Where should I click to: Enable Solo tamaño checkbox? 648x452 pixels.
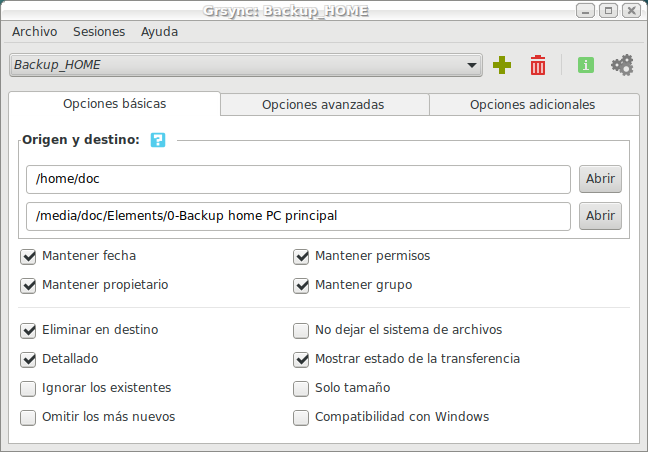tap(301, 388)
